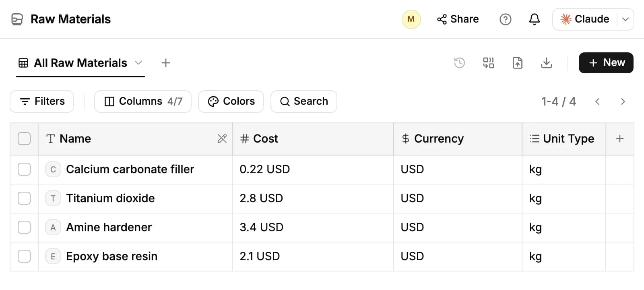This screenshot has width=644, height=290.
Task: Click the Epoxy base resin name text
Action: point(111,257)
